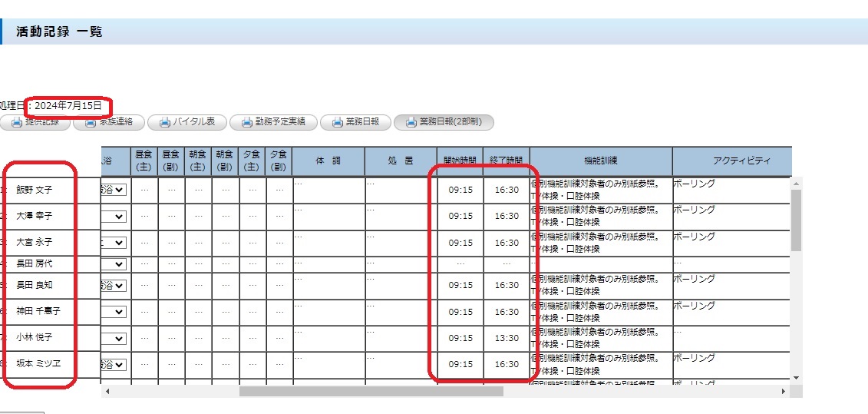Click 09:15 start time for 飯野 文子
The height and width of the screenshot is (414, 868).
[x=460, y=190]
